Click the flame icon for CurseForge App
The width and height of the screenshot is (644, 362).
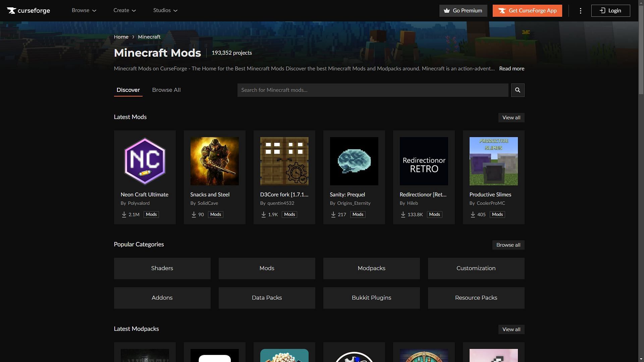501,11
